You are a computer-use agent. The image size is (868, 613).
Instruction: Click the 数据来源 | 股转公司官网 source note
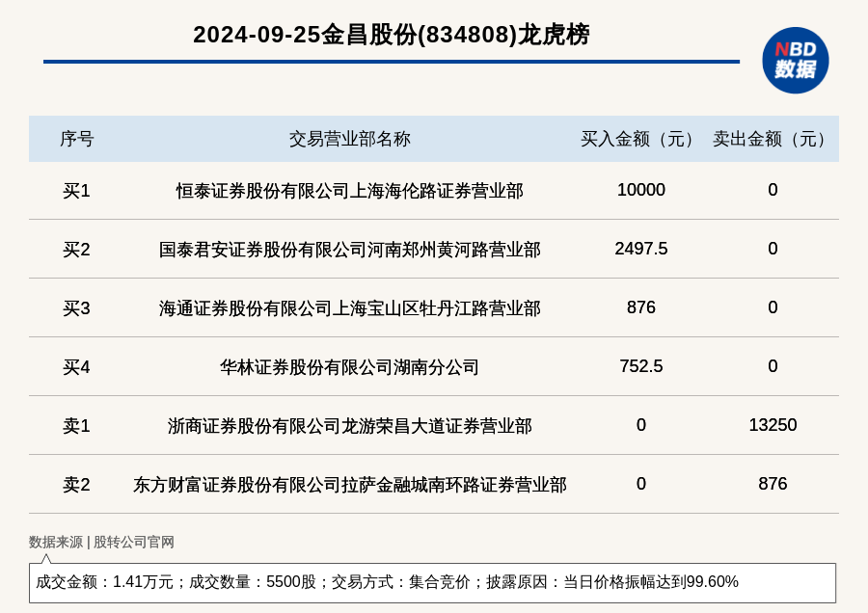[x=102, y=543]
